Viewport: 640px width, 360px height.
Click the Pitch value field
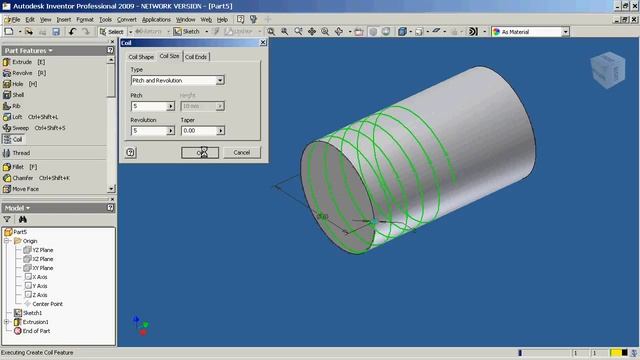click(149, 106)
